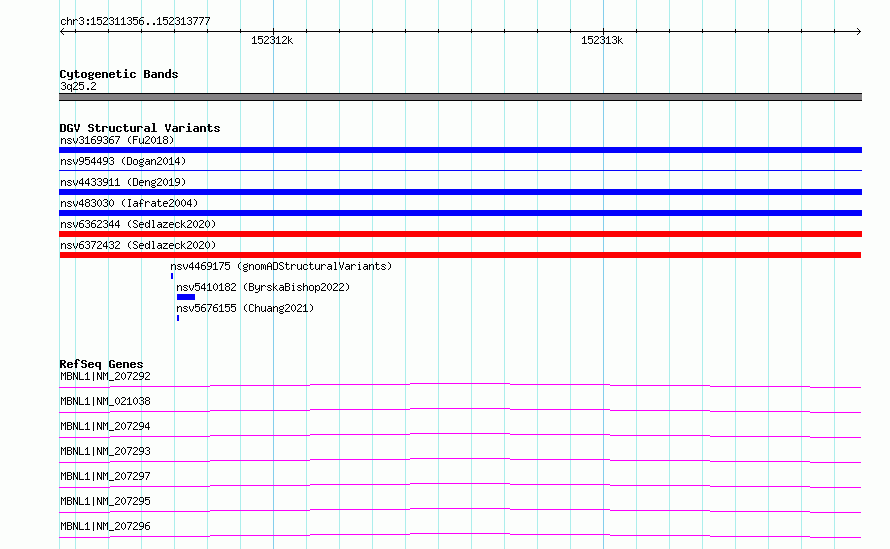The height and width of the screenshot is (549, 890).
Task: Click the Cytogenetic Bands track title
Action: (x=119, y=74)
